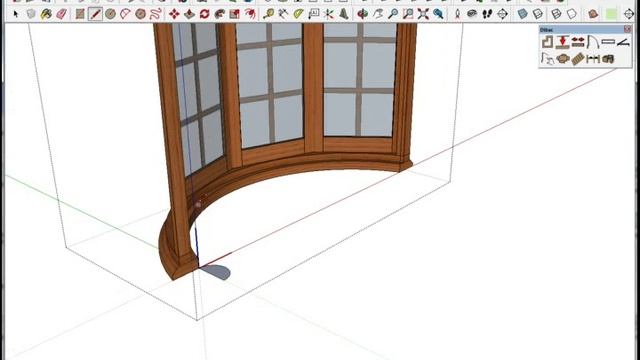The image size is (640, 360).
Task: Select the Tape Measure tool
Action: coord(268,14)
